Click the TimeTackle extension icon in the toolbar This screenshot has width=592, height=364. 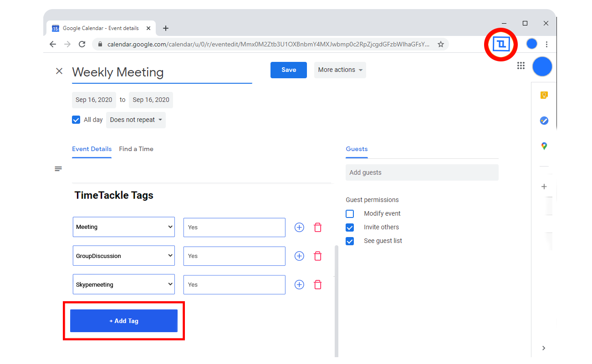500,44
